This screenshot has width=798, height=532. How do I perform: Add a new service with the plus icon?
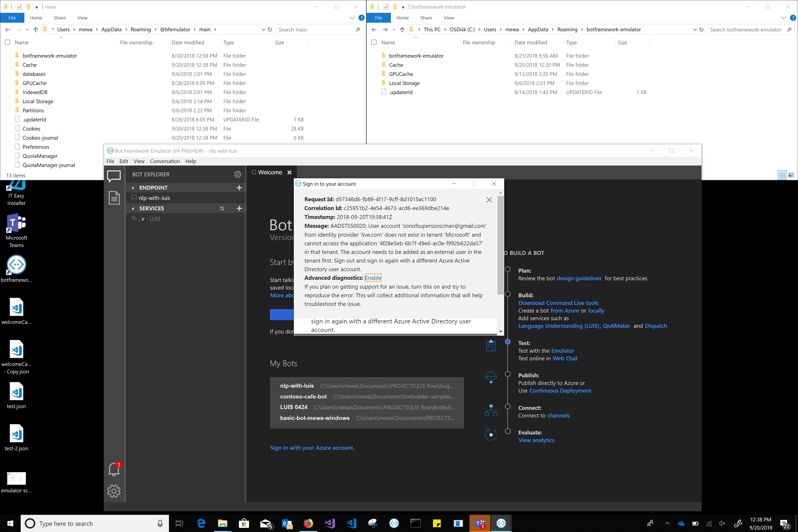pyautogui.click(x=239, y=208)
